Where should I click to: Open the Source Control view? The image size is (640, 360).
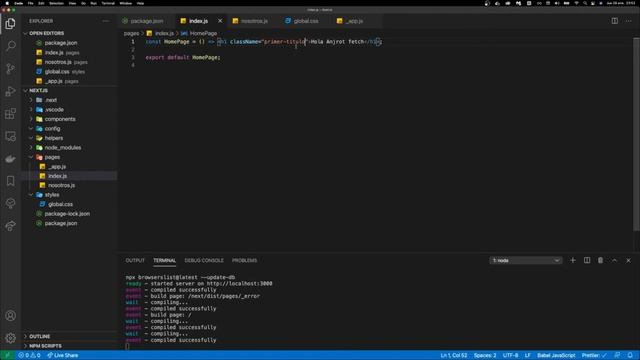pyautogui.click(x=11, y=69)
